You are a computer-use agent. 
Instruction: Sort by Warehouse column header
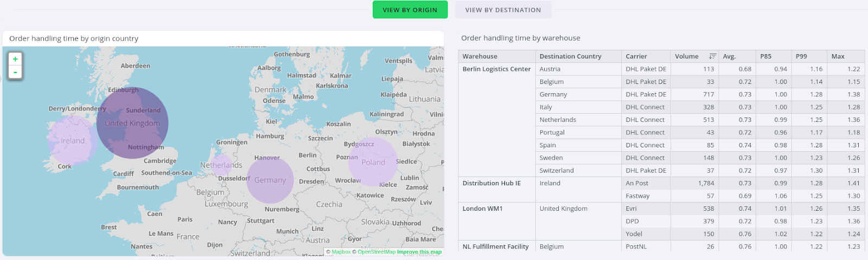480,56
